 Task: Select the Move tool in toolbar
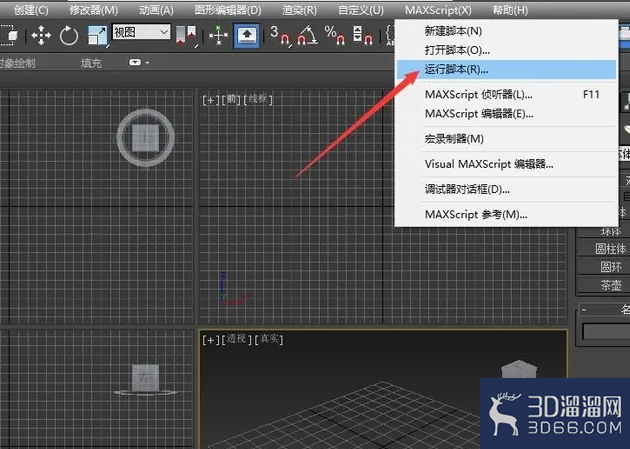click(x=41, y=35)
